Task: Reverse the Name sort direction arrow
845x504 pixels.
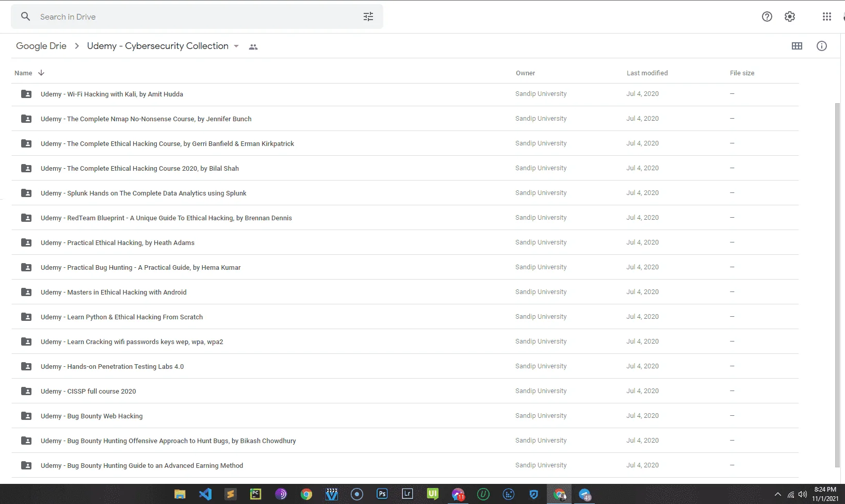Action: click(x=41, y=73)
